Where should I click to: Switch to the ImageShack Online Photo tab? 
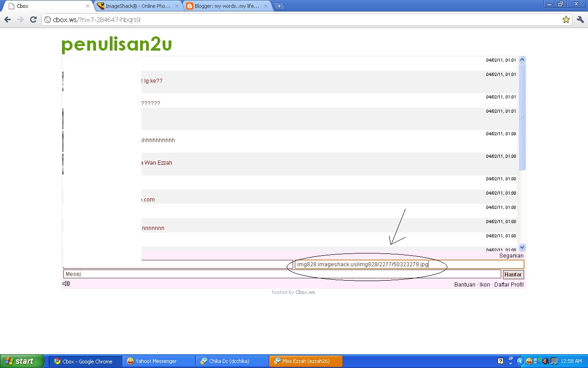click(x=137, y=6)
